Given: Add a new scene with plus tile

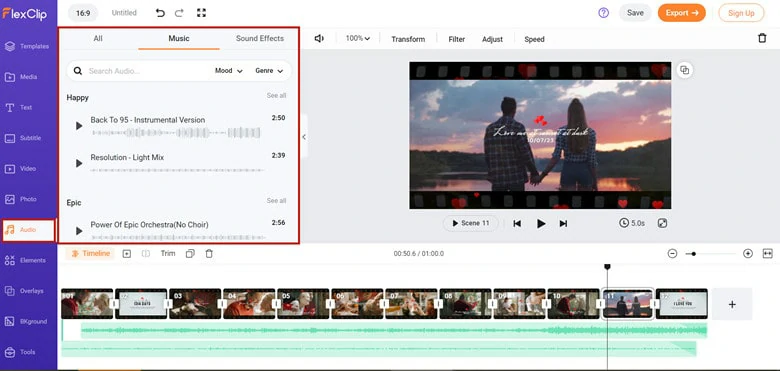Looking at the screenshot, I should point(732,304).
